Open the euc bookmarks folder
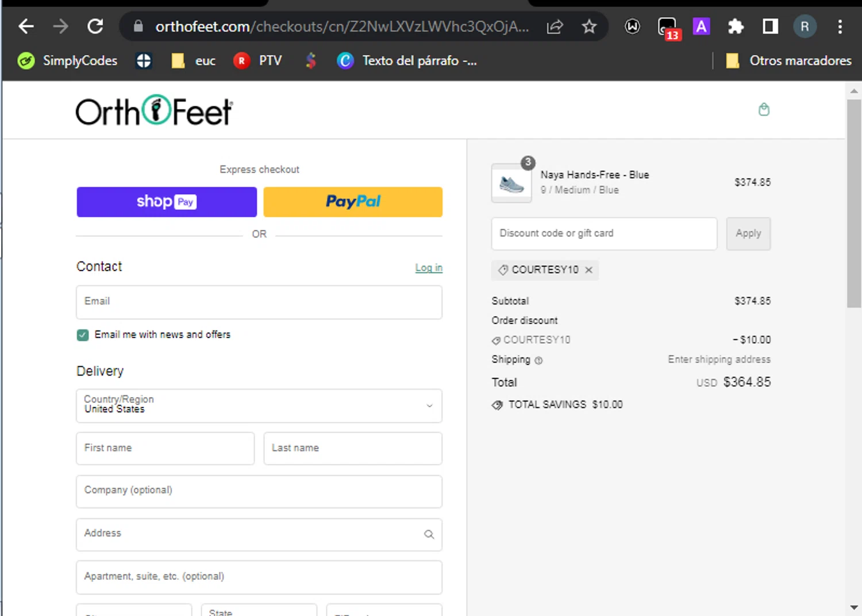 (194, 60)
